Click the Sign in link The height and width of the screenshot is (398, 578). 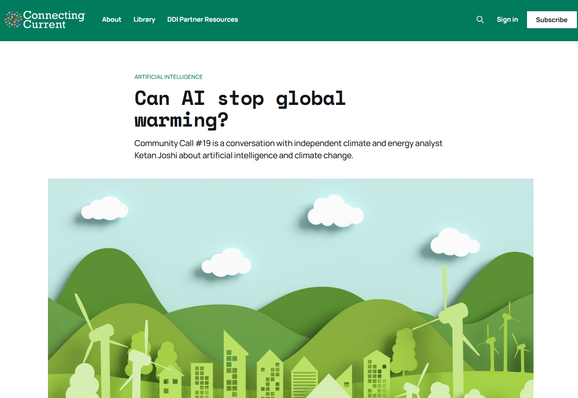pyautogui.click(x=507, y=20)
